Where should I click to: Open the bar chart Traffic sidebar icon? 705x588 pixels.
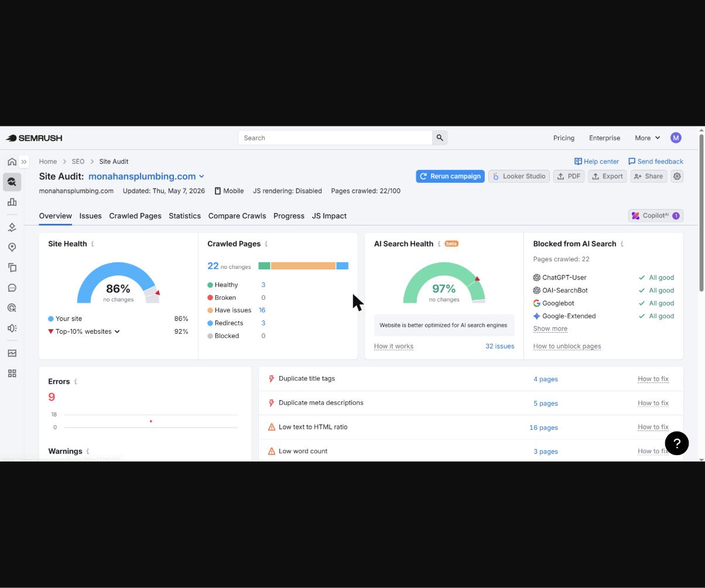[x=12, y=202]
